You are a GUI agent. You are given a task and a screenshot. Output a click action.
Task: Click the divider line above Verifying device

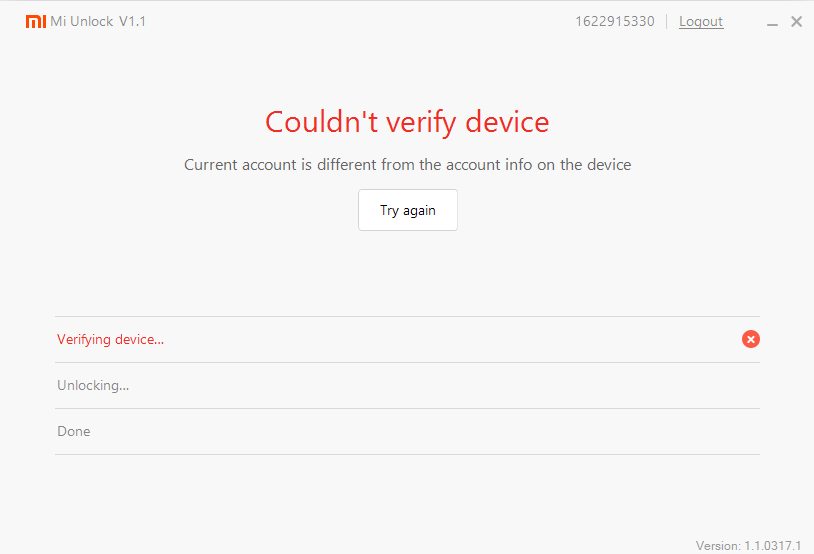pyautogui.click(x=407, y=316)
